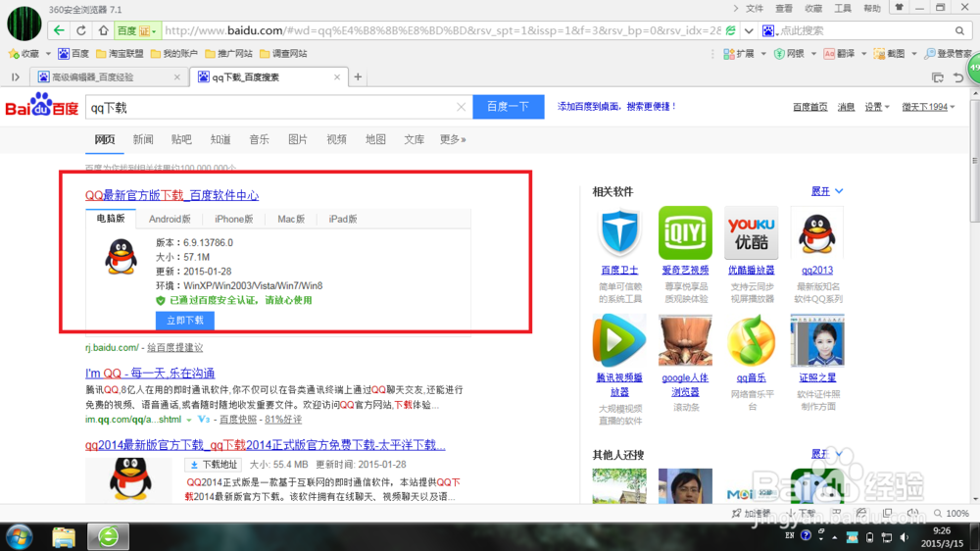Open im.qq.com result dropdown arrow
This screenshot has height=551, width=980.
189,420
